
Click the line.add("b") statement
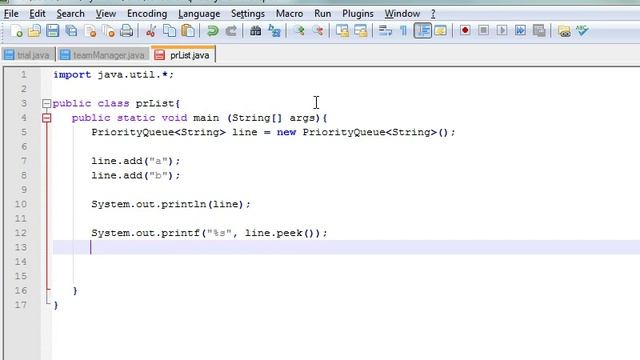point(136,176)
